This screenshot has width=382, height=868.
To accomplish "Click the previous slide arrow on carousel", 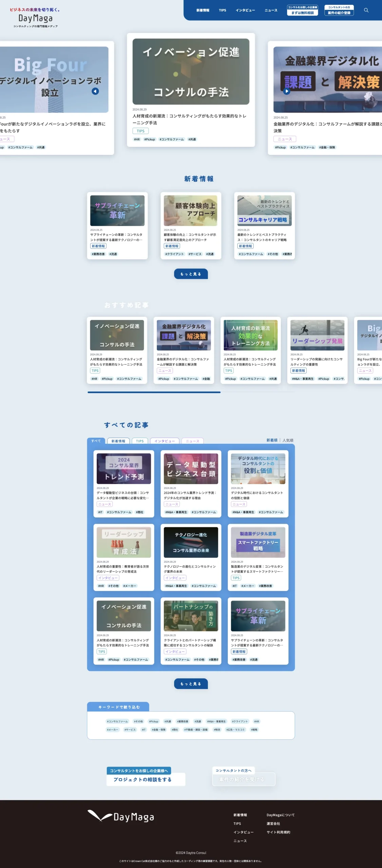I will [x=95, y=91].
